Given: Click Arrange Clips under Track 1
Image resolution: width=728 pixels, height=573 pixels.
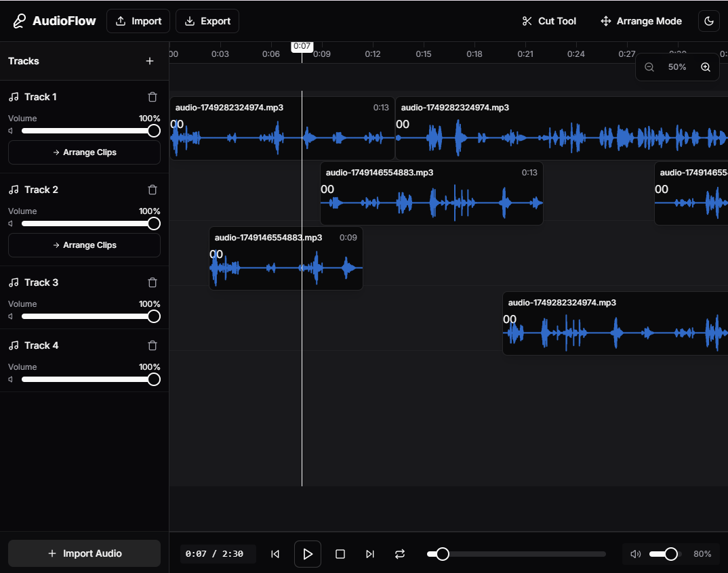Looking at the screenshot, I should (85, 152).
